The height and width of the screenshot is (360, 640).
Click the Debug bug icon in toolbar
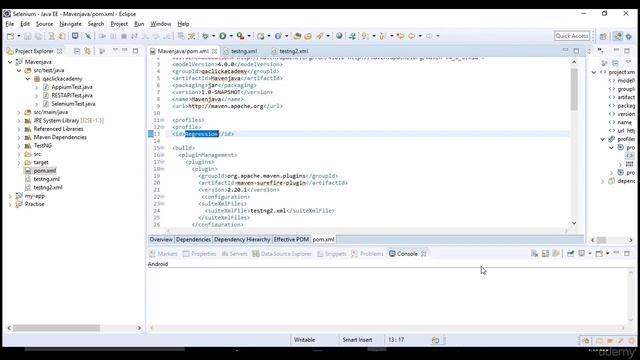(x=205, y=36)
